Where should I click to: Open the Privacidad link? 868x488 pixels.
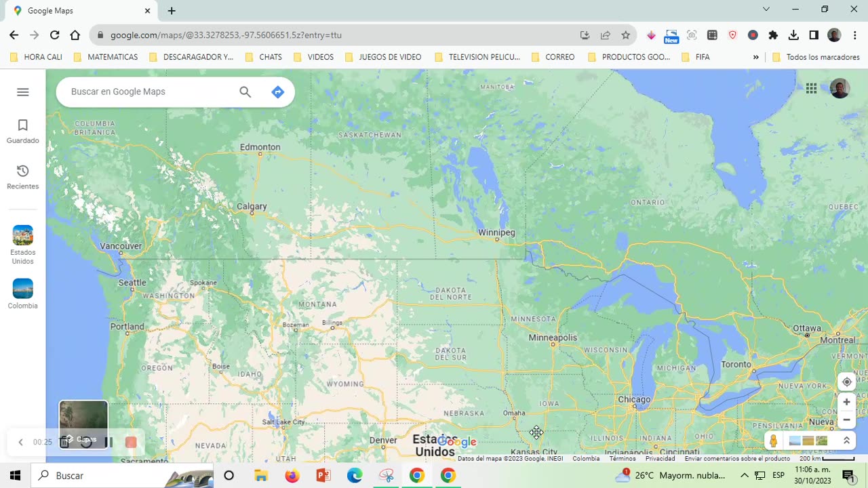point(660,459)
